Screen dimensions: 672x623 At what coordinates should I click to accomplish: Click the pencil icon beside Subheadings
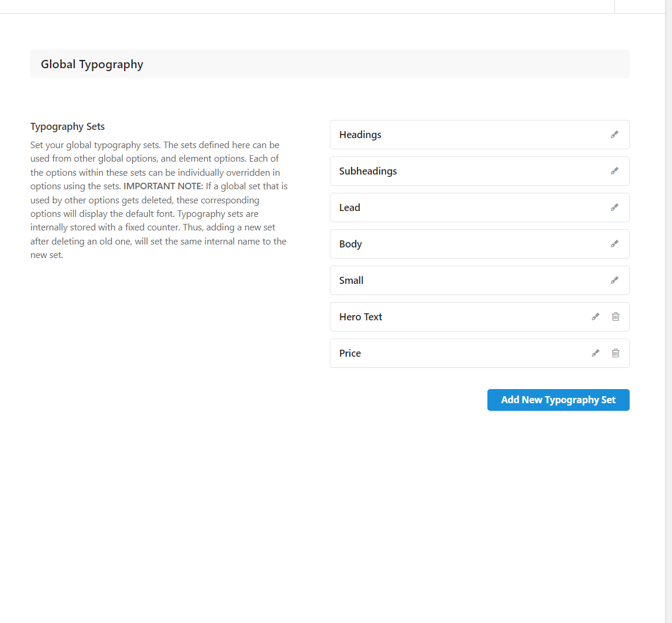point(614,171)
